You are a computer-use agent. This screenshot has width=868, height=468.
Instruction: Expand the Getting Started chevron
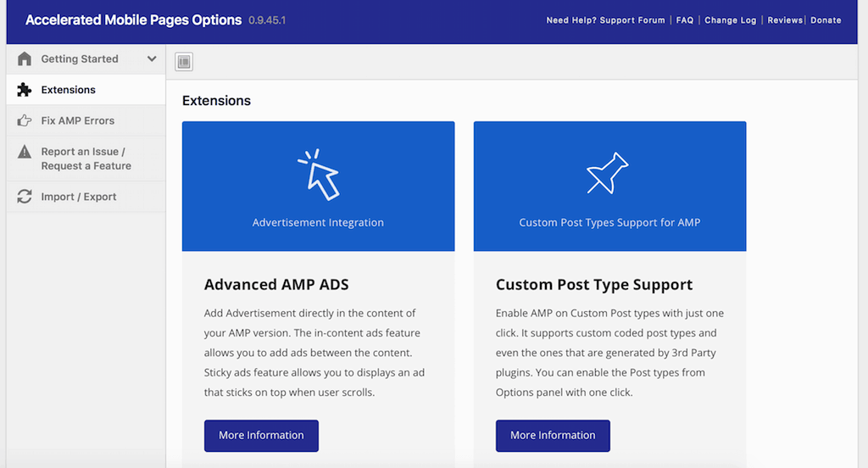coord(152,59)
